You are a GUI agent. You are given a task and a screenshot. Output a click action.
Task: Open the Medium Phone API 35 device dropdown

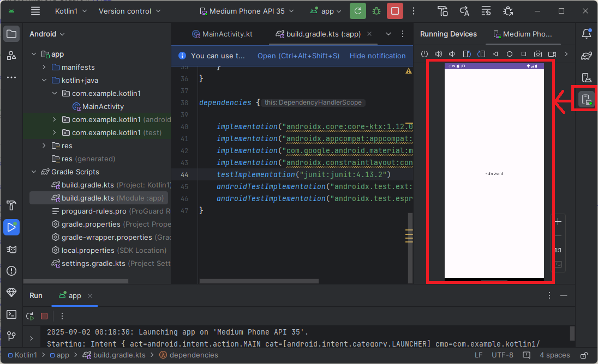pos(247,11)
